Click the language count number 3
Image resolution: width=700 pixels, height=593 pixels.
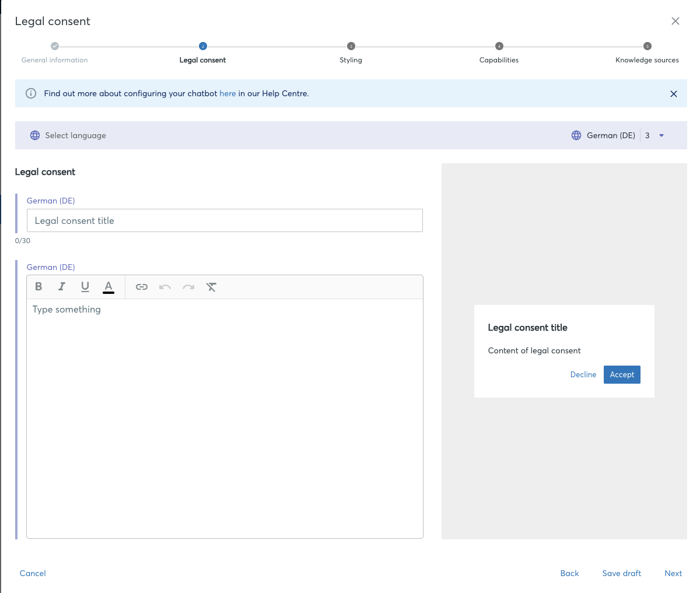647,135
